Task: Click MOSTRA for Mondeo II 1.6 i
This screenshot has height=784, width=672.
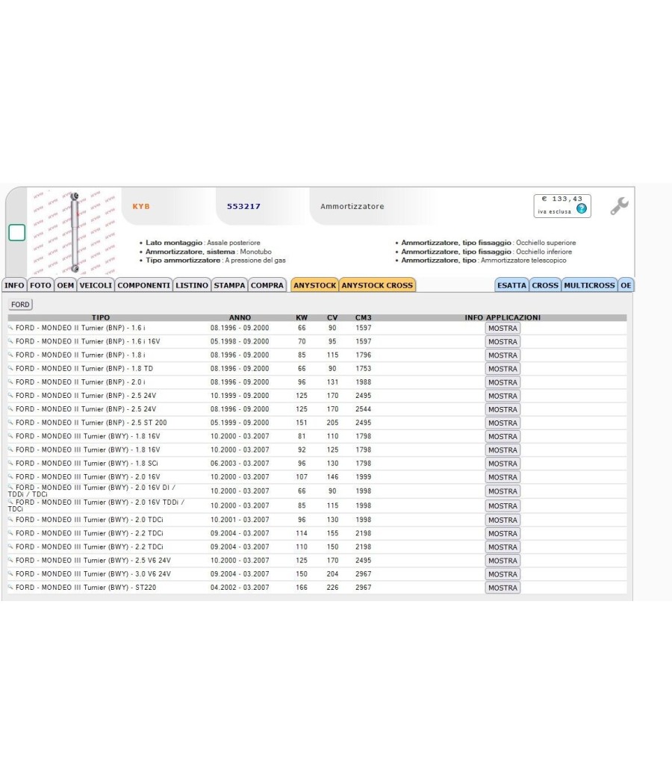Action: tap(503, 328)
